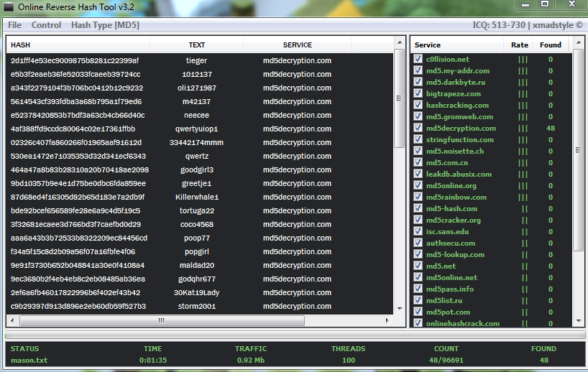Screen dimensions: 588x372
Task: Click the progress bar above the status area
Action: (x=293, y=335)
